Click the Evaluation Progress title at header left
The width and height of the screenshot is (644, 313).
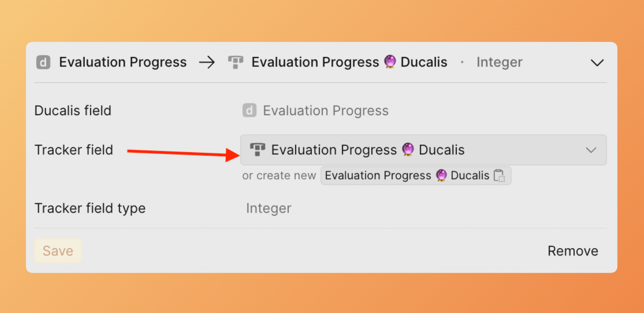pos(123,62)
